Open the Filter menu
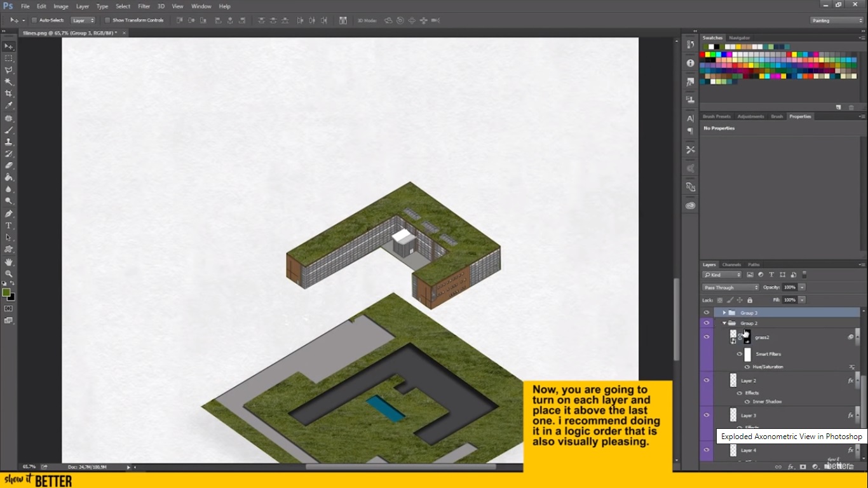This screenshot has height=488, width=868. click(x=144, y=6)
